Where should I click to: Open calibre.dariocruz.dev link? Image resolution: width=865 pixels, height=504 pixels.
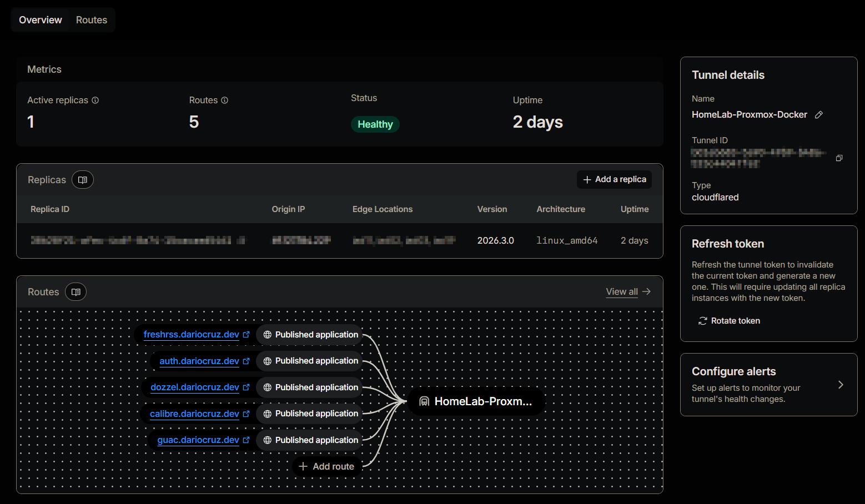[x=194, y=414]
